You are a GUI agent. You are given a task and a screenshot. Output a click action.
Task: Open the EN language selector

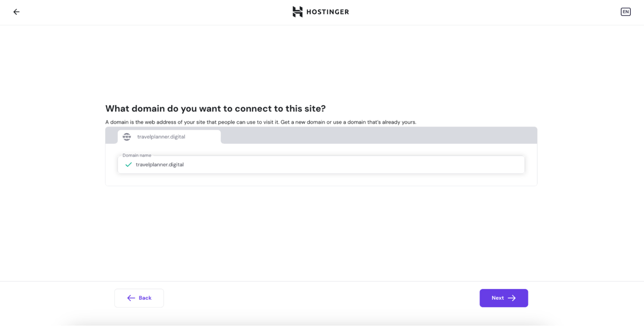pyautogui.click(x=626, y=11)
